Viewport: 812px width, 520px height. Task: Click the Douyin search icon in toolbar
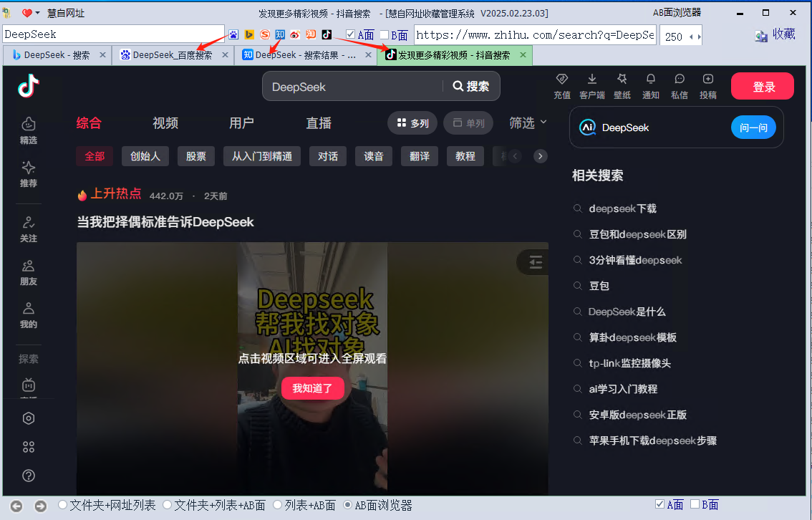[327, 34]
